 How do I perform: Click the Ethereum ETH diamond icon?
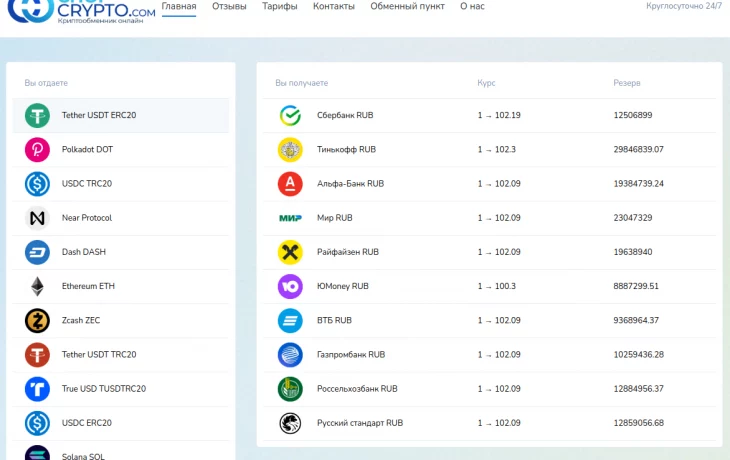pyautogui.click(x=37, y=286)
